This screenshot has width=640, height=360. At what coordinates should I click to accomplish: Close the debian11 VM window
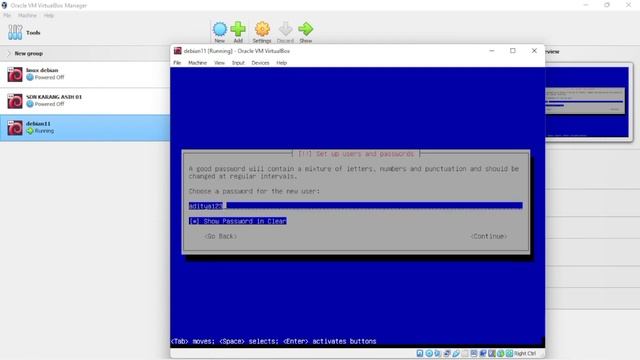534,51
